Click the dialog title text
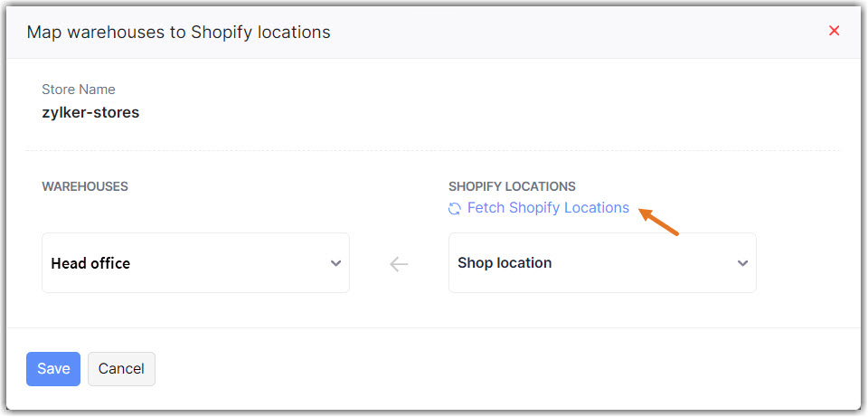 click(178, 33)
